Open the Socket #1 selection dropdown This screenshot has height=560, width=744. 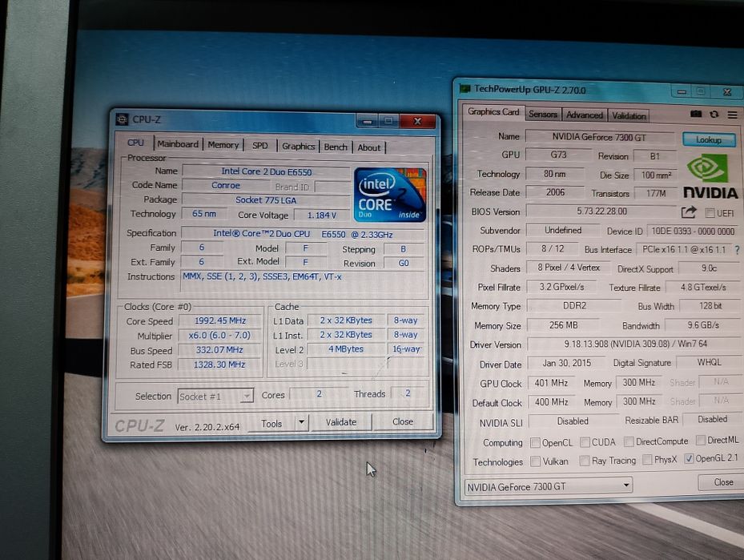216,397
